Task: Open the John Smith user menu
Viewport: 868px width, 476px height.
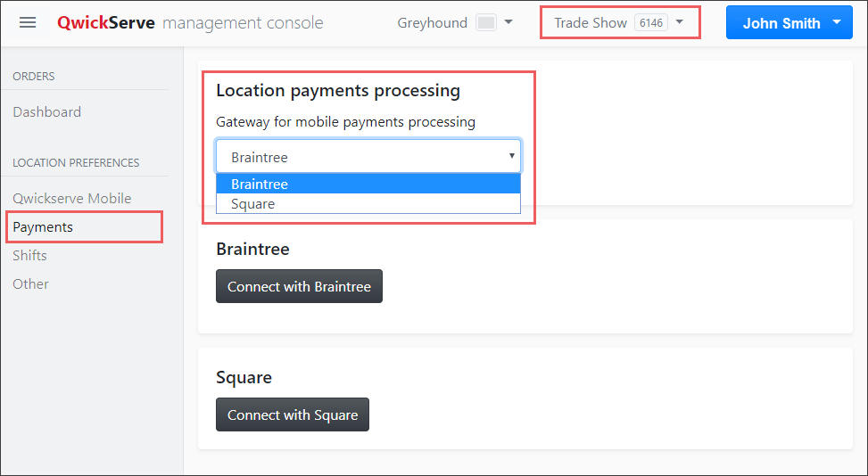Action: 789,22
